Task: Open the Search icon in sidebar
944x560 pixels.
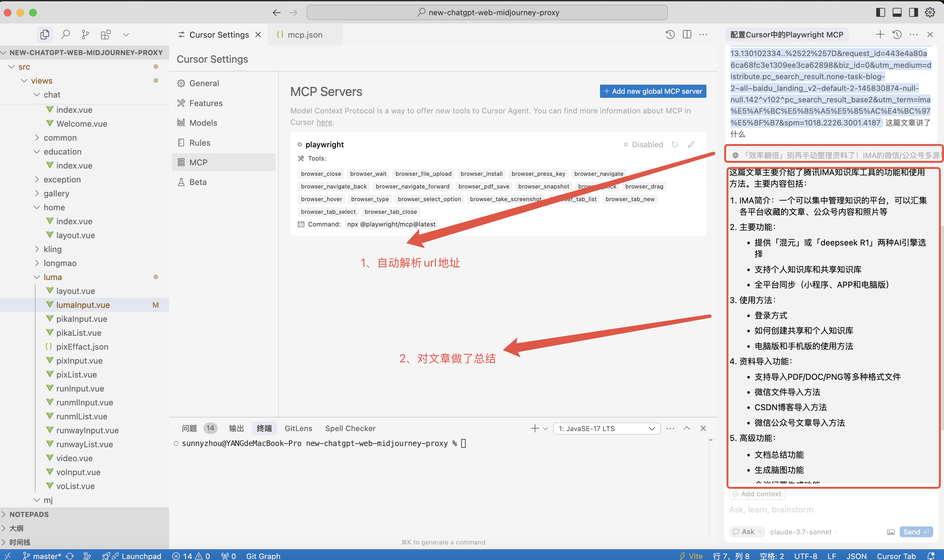Action: (65, 35)
